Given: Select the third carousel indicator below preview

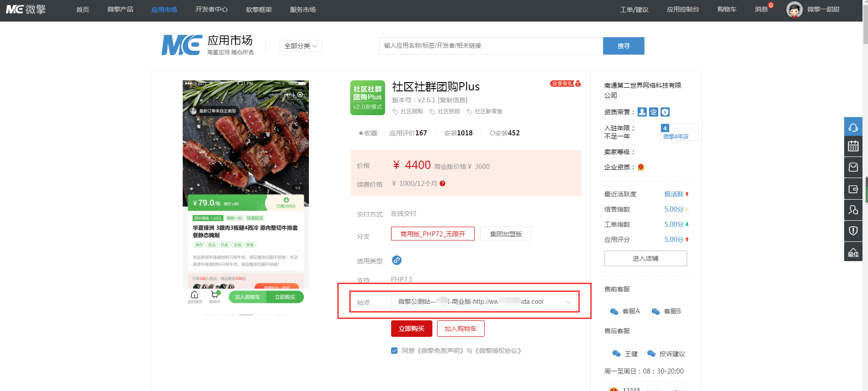Looking at the screenshot, I should tap(246, 315).
